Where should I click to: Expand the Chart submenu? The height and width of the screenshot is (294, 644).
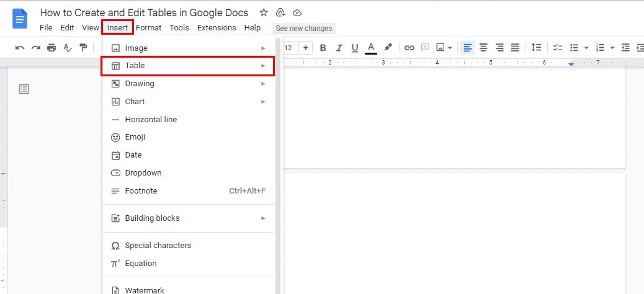[x=189, y=102]
